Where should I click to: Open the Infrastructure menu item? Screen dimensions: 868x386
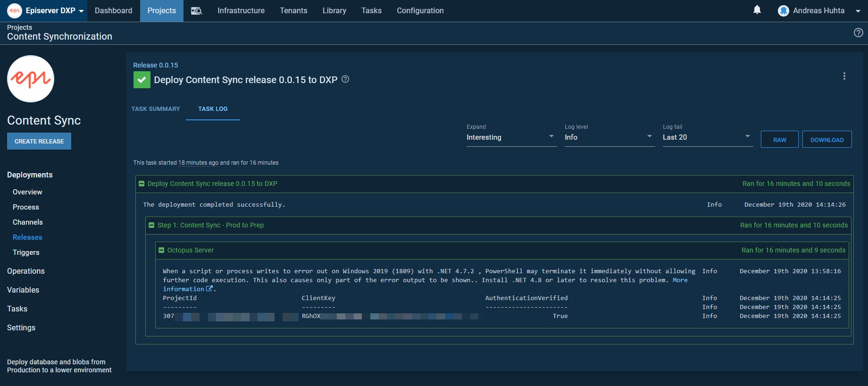click(x=241, y=11)
